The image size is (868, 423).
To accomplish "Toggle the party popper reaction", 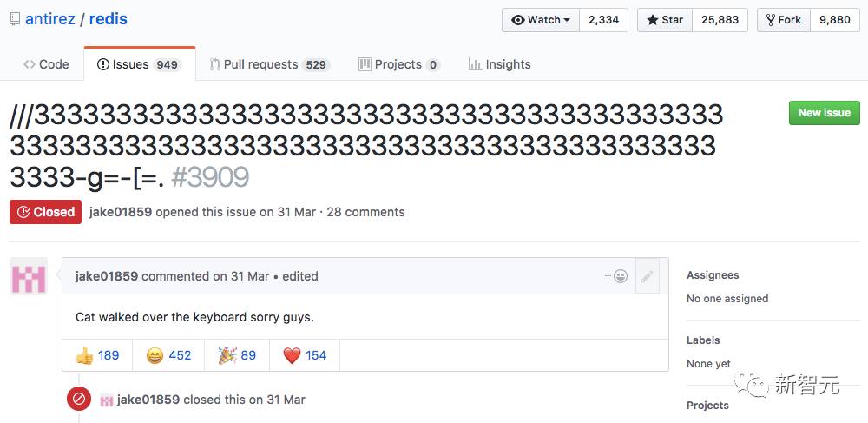I will pos(237,355).
